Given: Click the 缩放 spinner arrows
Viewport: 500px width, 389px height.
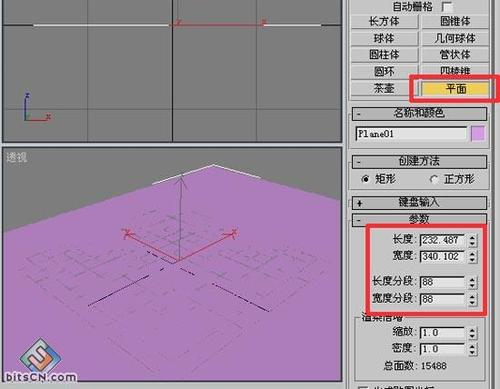Looking at the screenshot, I should coord(472,333).
